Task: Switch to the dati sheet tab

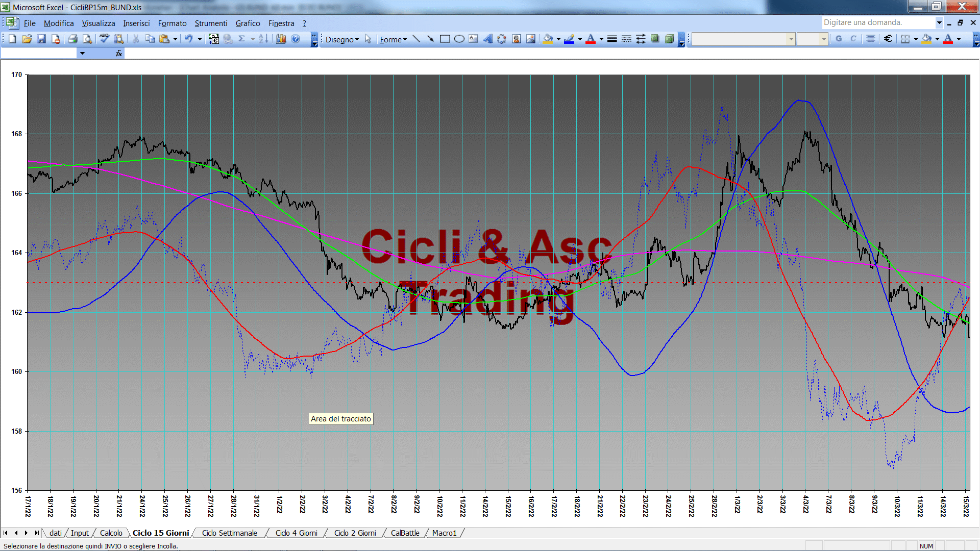Action: click(x=56, y=533)
